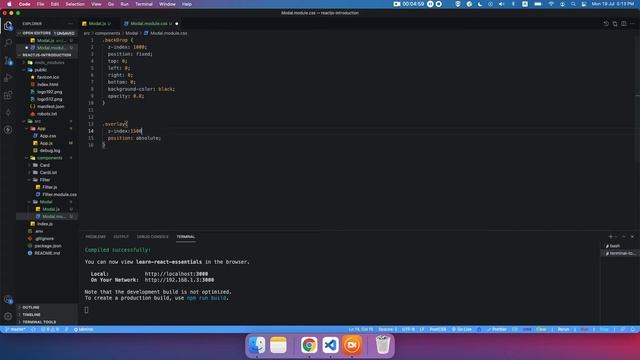Click the split editor icon
The width and height of the screenshot is (640, 360).
pyautogui.click(x=623, y=24)
